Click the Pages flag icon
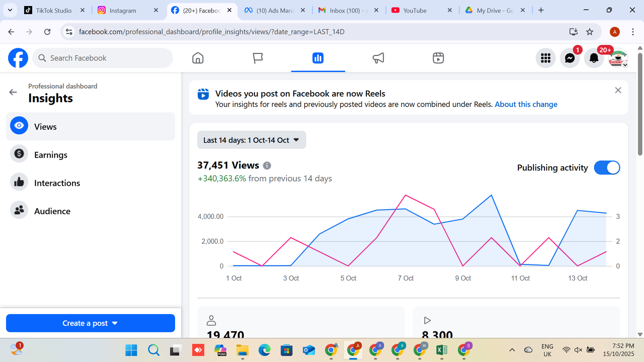Screen dimensions: 644x362 click(258, 58)
